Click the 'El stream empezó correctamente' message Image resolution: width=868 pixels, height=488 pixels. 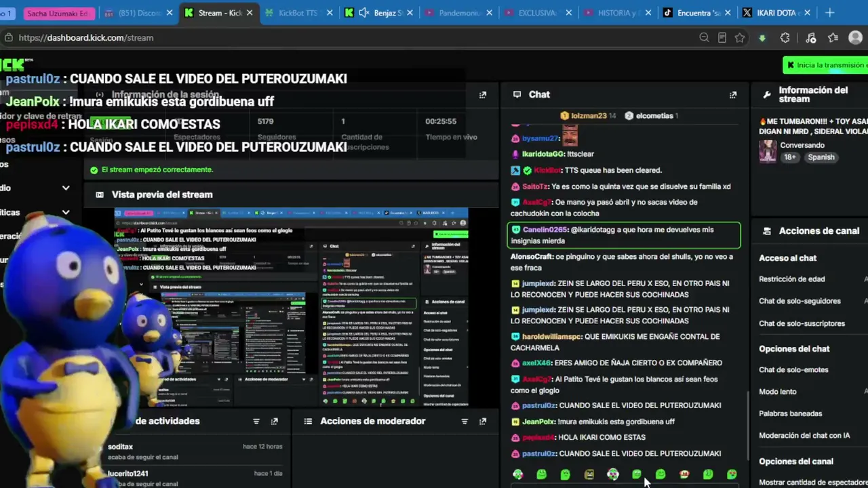click(x=157, y=170)
